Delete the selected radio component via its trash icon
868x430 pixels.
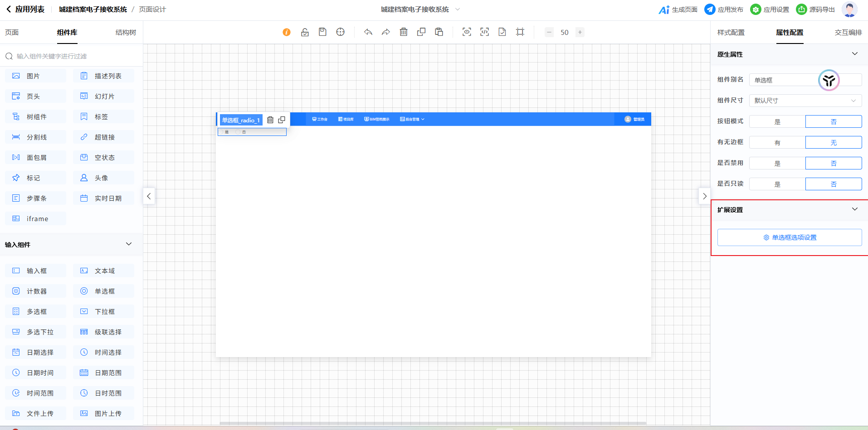pos(270,120)
